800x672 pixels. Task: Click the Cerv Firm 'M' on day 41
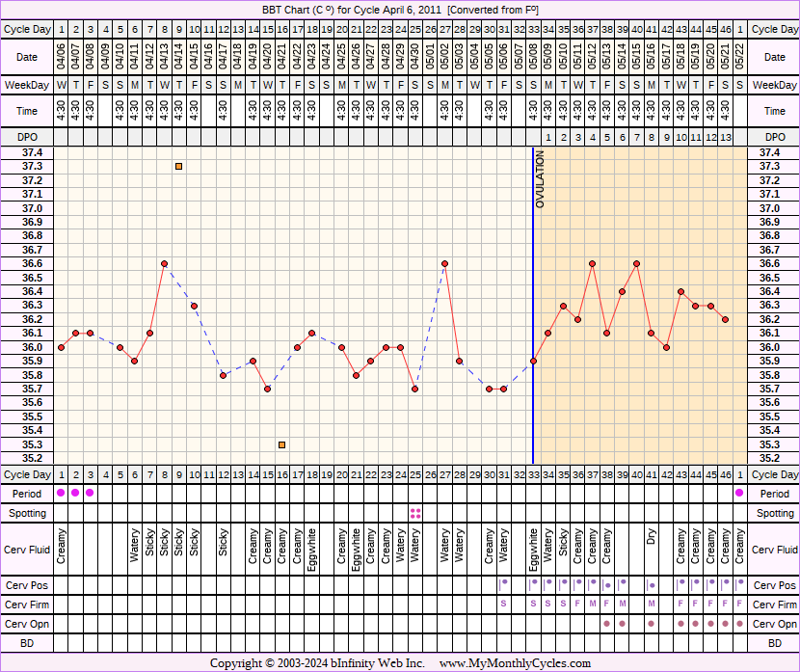[652, 604]
